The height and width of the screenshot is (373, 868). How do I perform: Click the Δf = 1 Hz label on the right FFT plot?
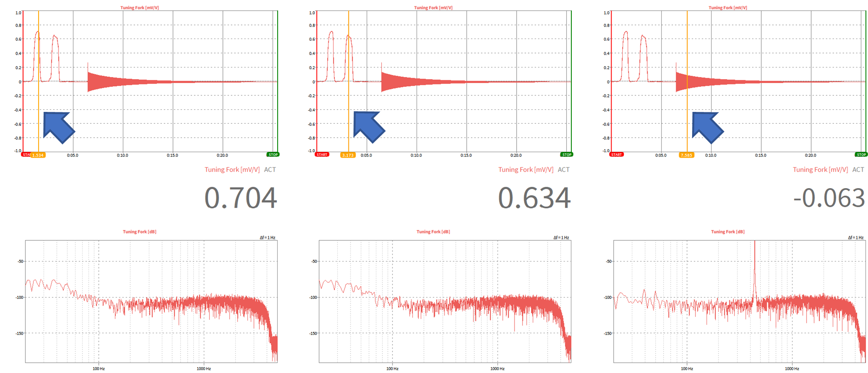click(x=856, y=238)
